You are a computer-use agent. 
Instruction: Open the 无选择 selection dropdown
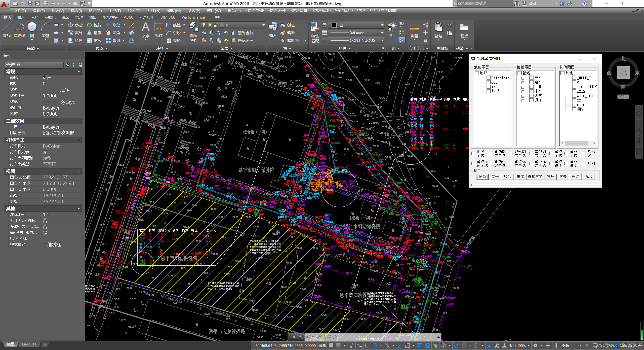click(61, 65)
